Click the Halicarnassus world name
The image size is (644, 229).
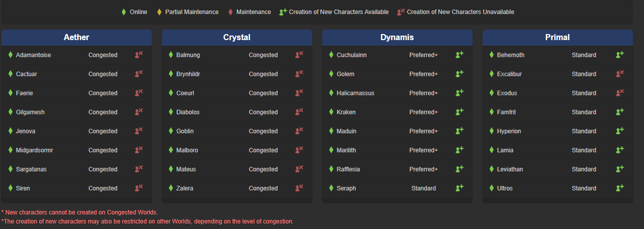pos(355,93)
